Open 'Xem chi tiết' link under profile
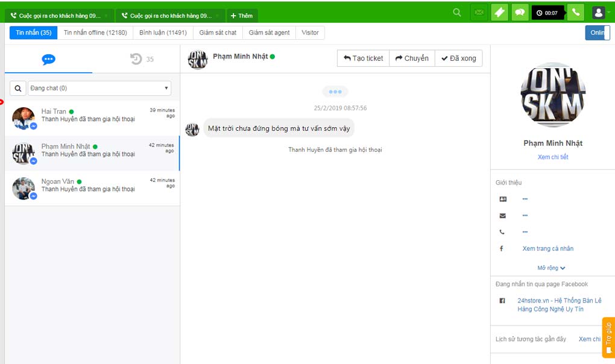Image resolution: width=615 pixels, height=364 pixels. coord(553,157)
